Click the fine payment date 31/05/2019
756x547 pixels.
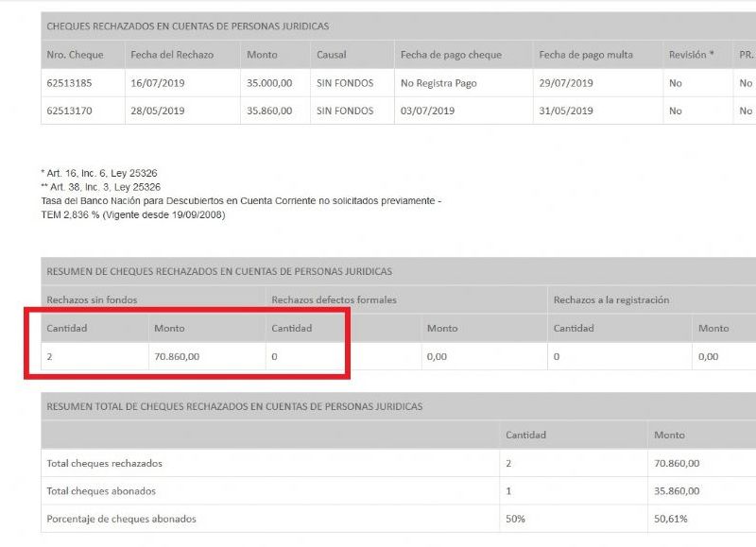point(565,111)
